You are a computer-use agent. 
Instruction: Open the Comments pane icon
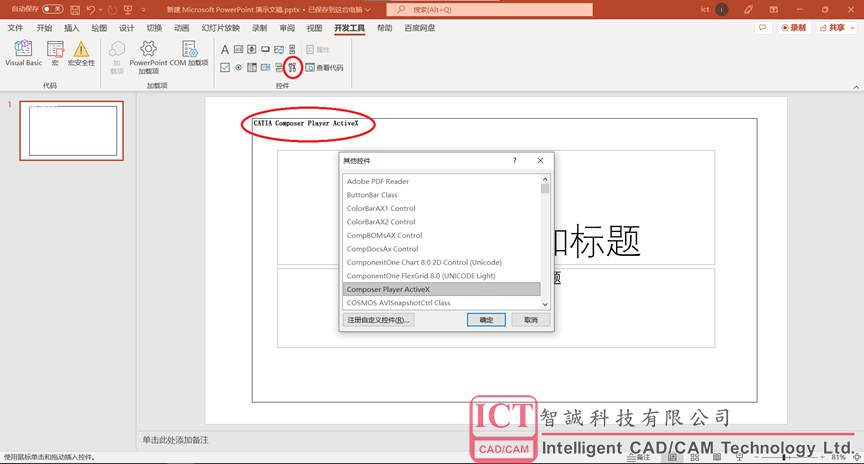pyautogui.click(x=763, y=28)
